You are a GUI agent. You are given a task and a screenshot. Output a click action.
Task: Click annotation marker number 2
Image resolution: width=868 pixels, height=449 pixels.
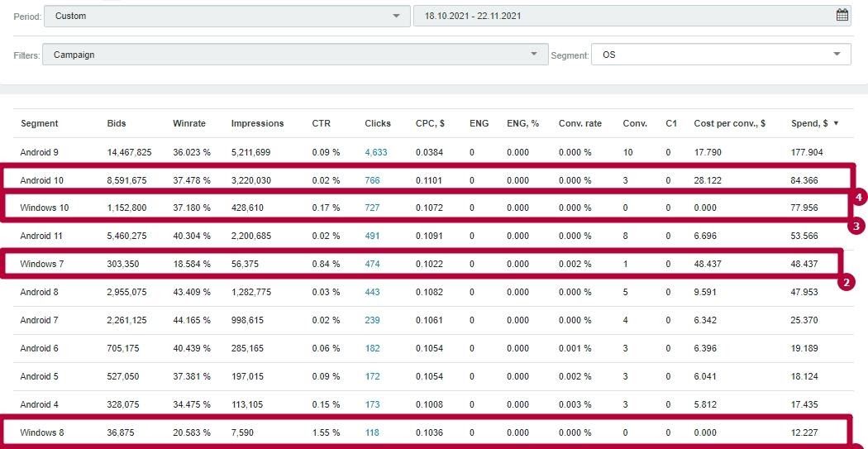tap(845, 283)
